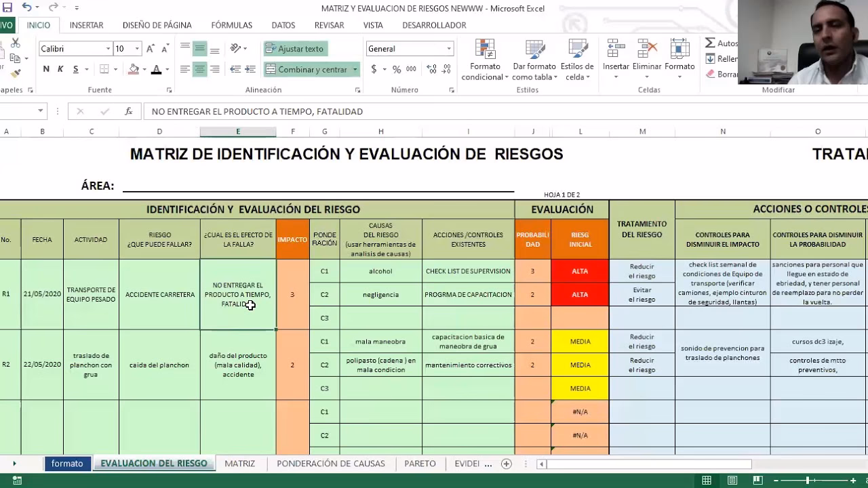Apply bold formatting with the N icon

45,70
